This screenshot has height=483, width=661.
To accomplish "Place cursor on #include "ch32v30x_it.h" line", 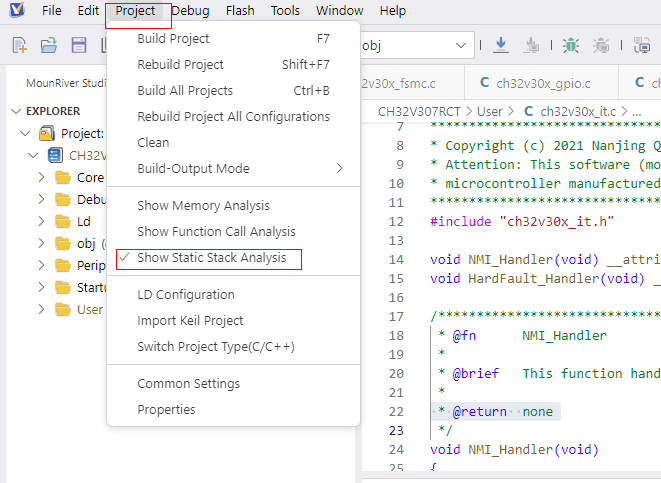I will pyautogui.click(x=522, y=222).
